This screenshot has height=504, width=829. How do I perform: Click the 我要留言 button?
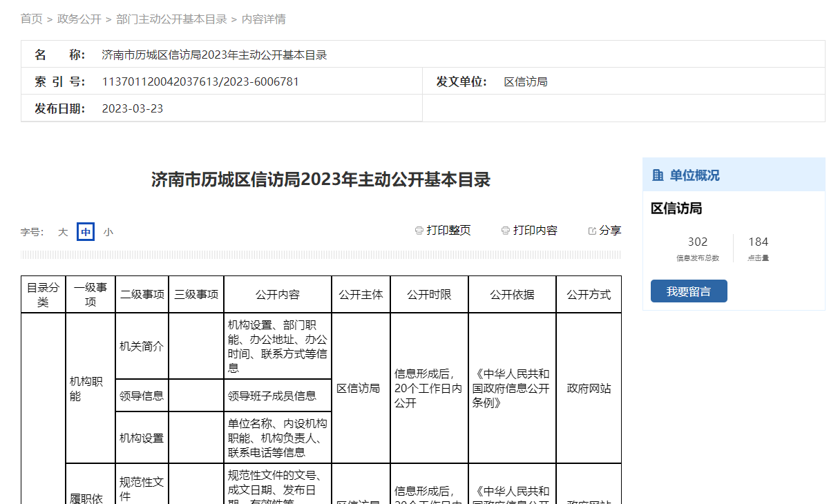pyautogui.click(x=689, y=291)
